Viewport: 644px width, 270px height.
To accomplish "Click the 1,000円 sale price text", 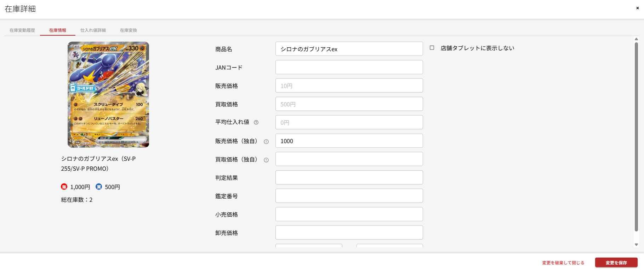I will [x=80, y=187].
